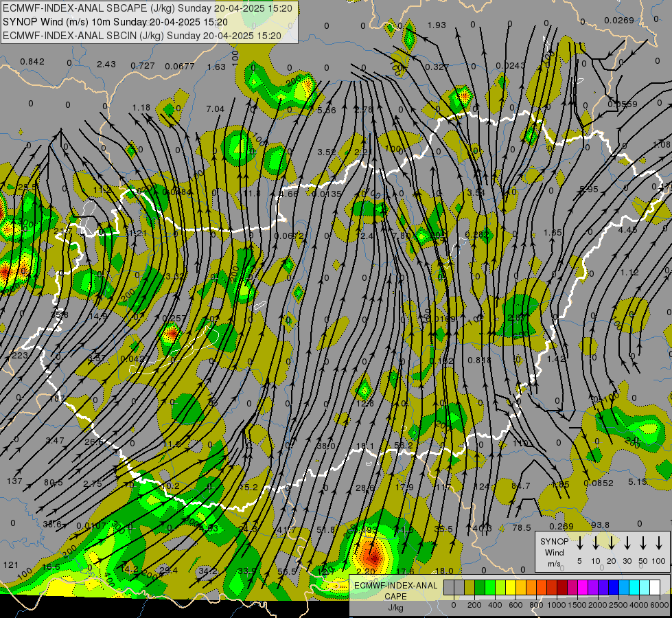Click the map value 2.43
The width and height of the screenshot is (672, 618).
[x=106, y=65]
